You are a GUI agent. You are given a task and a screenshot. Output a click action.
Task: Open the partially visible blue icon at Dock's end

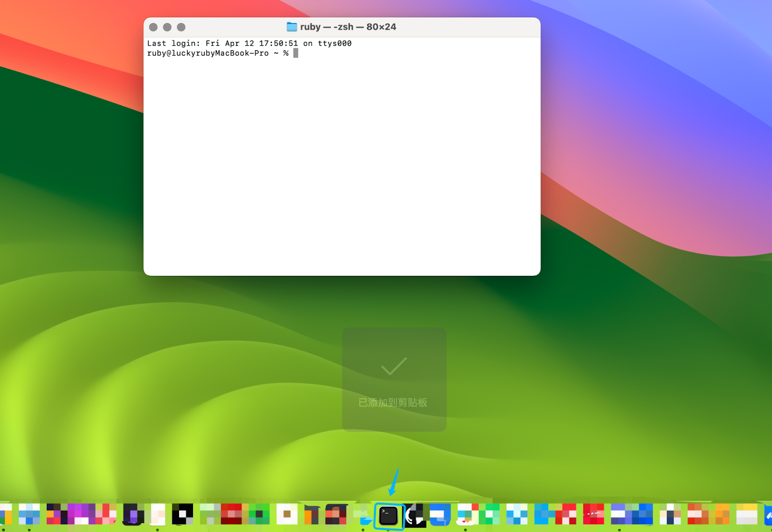coord(768,516)
